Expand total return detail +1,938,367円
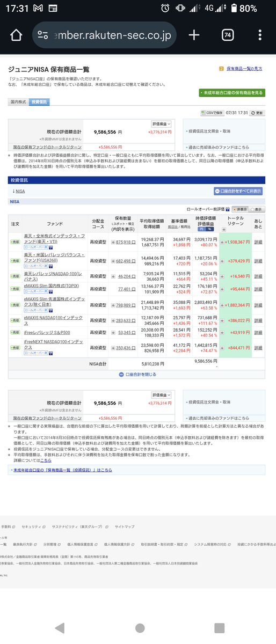276x644 pixels. pos(222,242)
